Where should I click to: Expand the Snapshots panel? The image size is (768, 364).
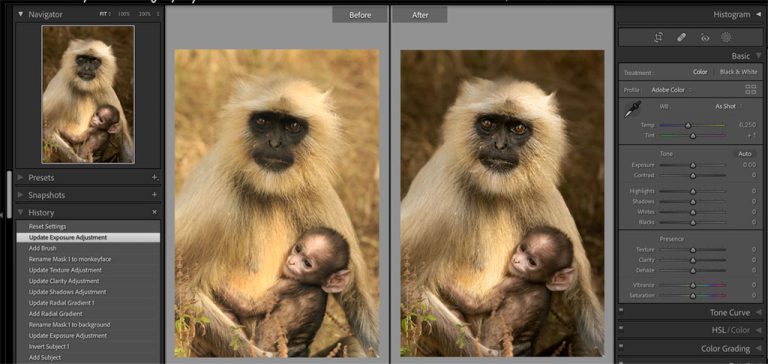click(x=21, y=195)
